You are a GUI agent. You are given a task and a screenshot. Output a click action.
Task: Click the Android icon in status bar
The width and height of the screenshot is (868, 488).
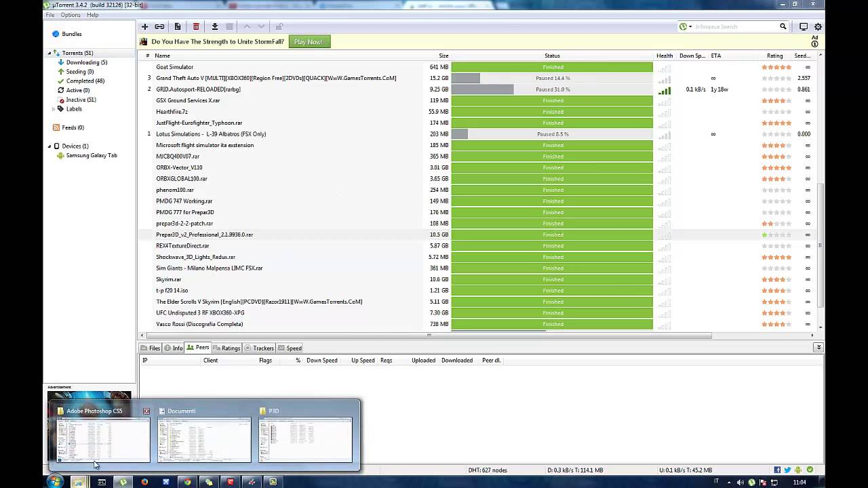[x=798, y=470]
